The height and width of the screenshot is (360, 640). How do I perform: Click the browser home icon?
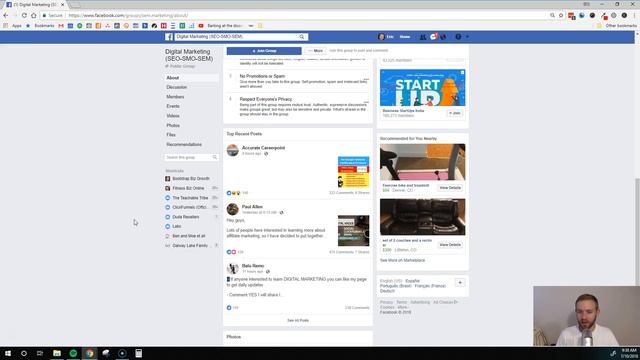click(34, 15)
